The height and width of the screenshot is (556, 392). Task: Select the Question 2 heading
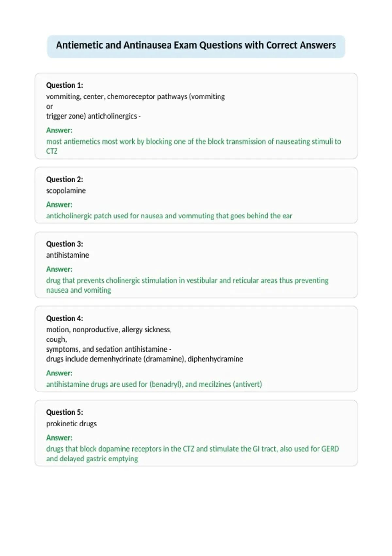pyautogui.click(x=65, y=179)
